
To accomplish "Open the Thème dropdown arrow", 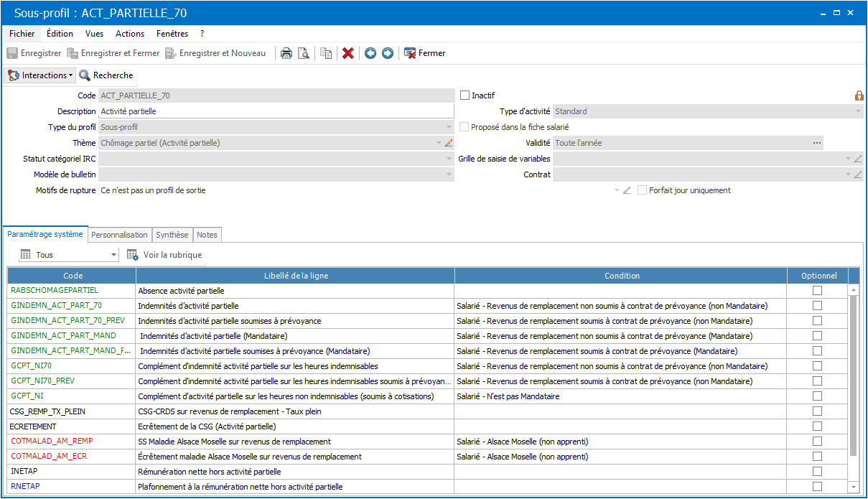I will pyautogui.click(x=439, y=143).
